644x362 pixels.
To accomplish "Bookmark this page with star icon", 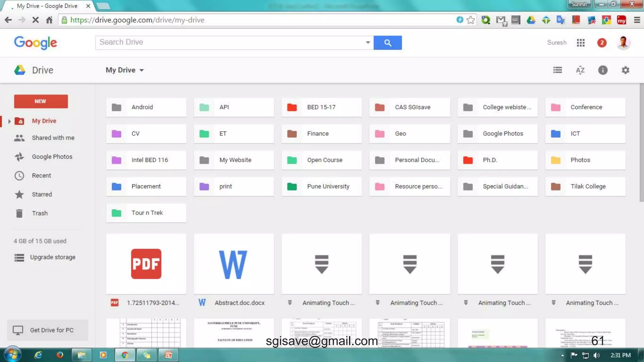I will tap(470, 20).
